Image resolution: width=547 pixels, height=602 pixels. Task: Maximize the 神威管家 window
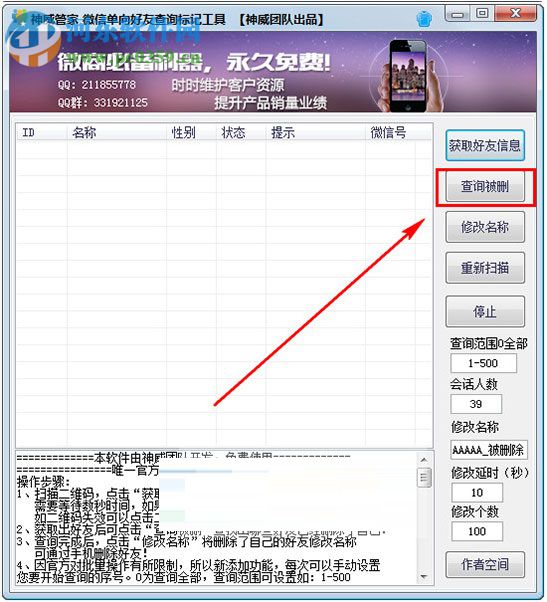click(482, 14)
